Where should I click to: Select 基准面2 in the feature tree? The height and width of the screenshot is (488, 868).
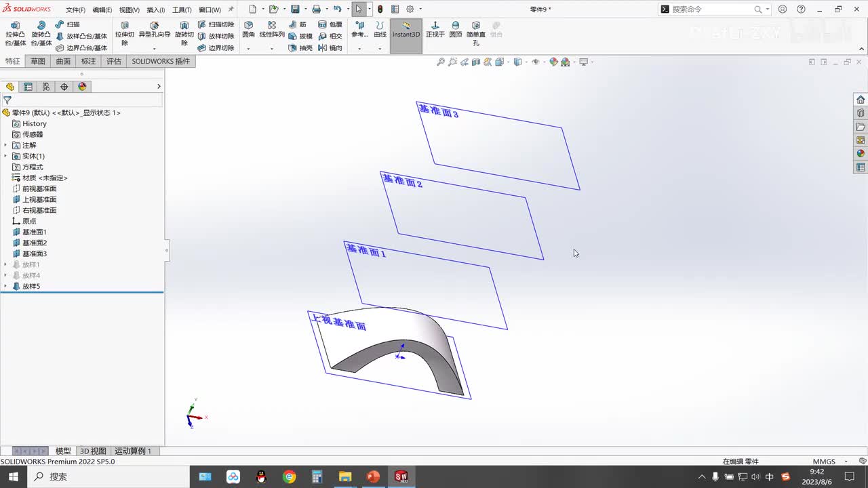point(35,243)
